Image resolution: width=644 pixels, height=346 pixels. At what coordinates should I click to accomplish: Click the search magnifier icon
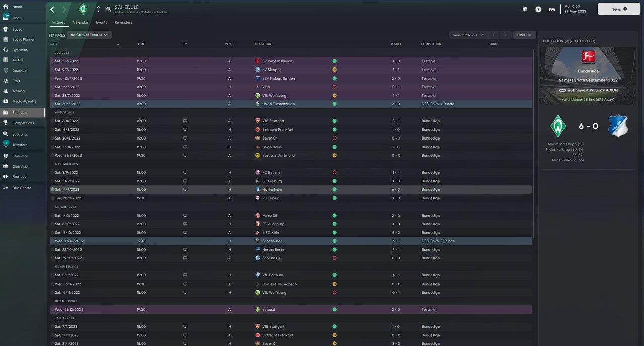pyautogui.click(x=109, y=9)
